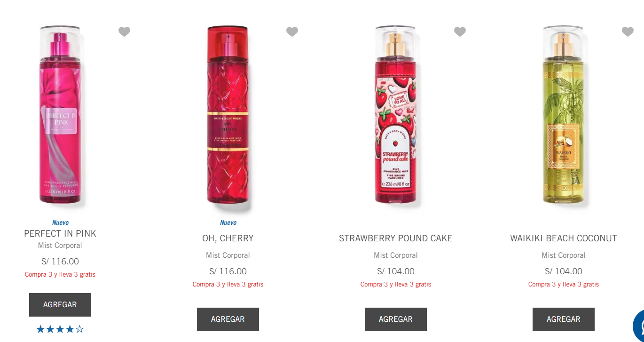Screen dimensions: 644x342
Task: Toggle wishlist heart for Oh, Cherry
Action: 292,32
